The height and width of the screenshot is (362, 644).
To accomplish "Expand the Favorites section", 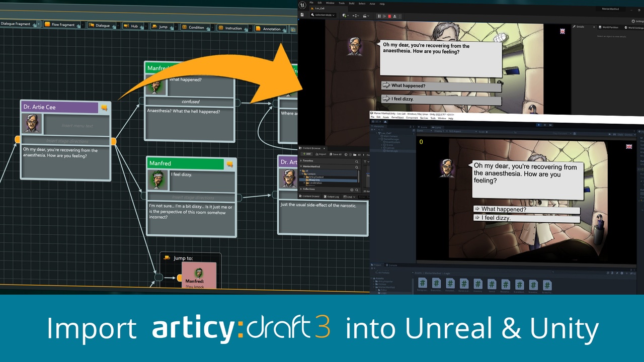I will (301, 161).
